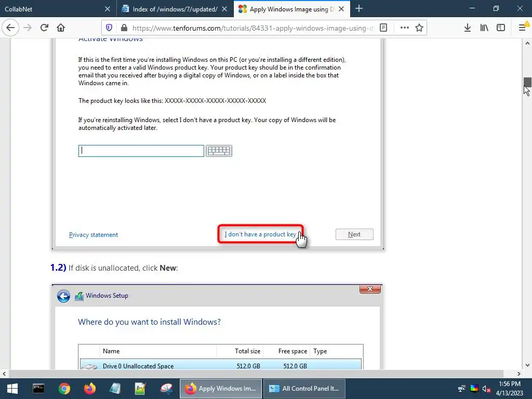Go back to the previous page
The image size is (532, 399).
[x=10, y=28]
